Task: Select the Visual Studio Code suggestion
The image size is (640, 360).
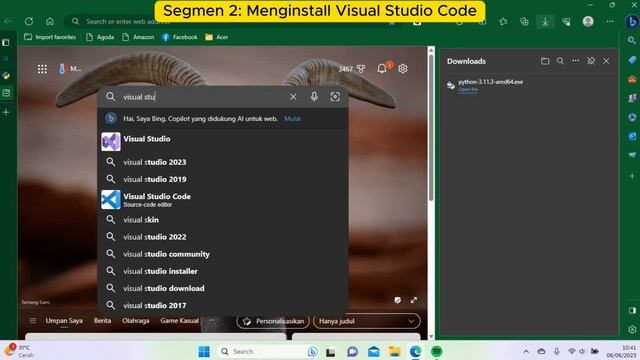Action: [223, 200]
